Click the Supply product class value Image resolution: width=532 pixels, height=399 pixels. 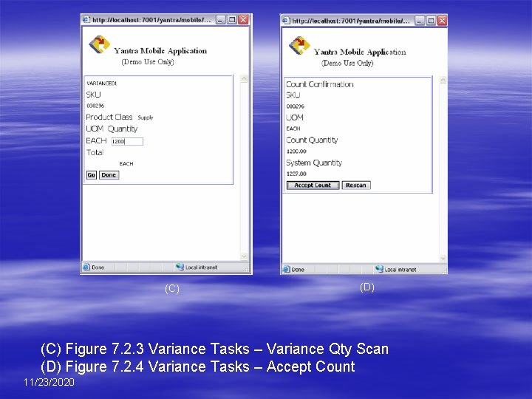[146, 117]
